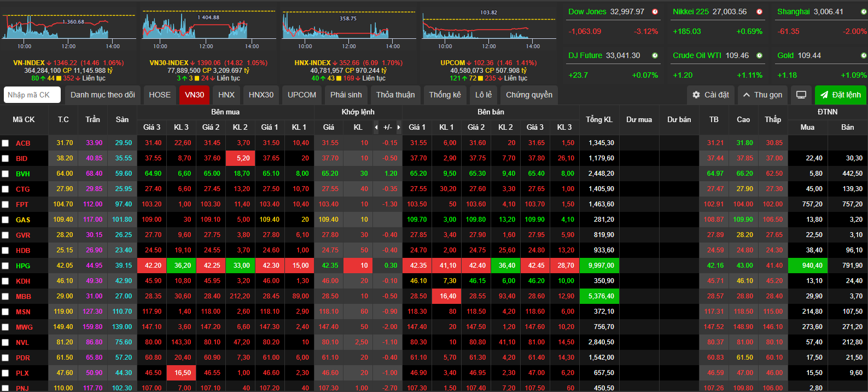The width and height of the screenshot is (868, 392).
Task: Open the FPT stock symbol link
Action: pos(22,204)
